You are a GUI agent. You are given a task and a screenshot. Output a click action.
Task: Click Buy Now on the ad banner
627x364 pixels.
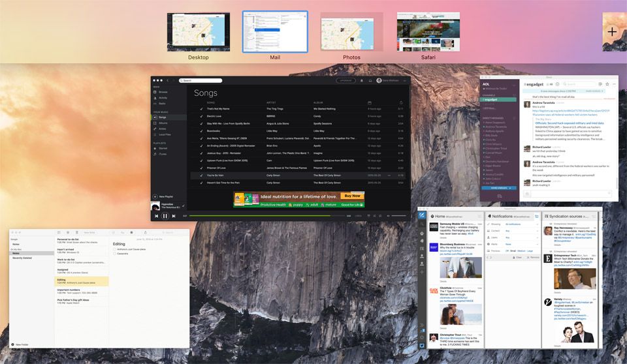[352, 196]
